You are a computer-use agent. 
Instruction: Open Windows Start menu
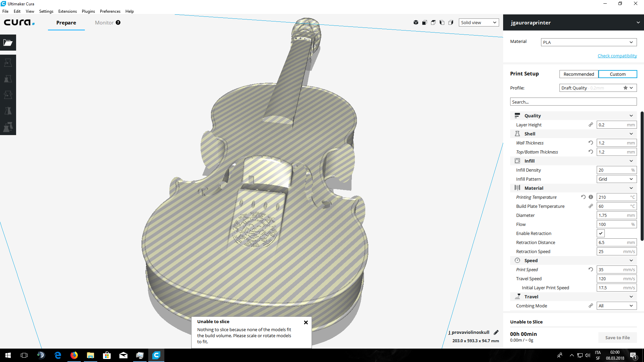(8, 355)
